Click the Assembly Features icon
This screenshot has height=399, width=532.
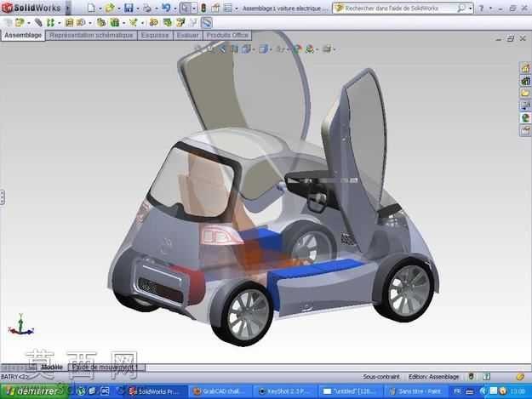point(115,23)
